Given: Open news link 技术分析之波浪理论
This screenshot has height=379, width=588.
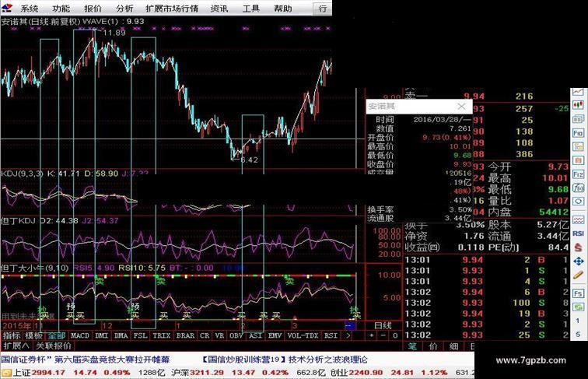Looking at the screenshot, I should (x=327, y=360).
